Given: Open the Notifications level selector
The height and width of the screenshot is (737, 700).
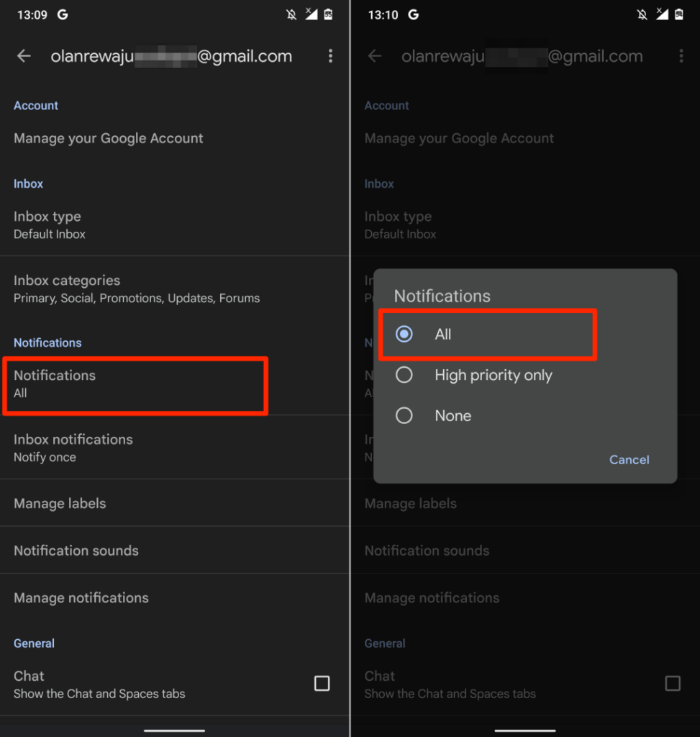Looking at the screenshot, I should point(135,384).
